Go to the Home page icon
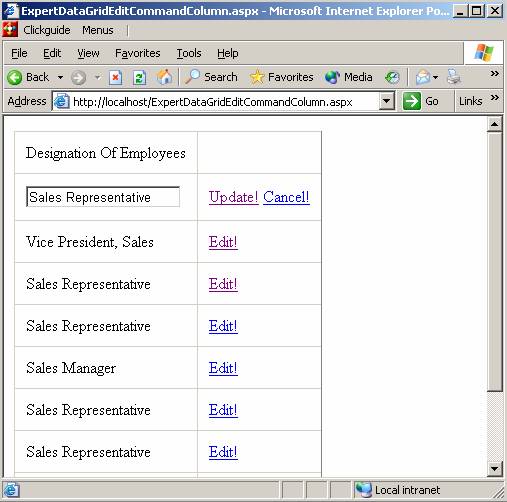Image resolution: width=507 pixels, height=502 pixels. (164, 77)
